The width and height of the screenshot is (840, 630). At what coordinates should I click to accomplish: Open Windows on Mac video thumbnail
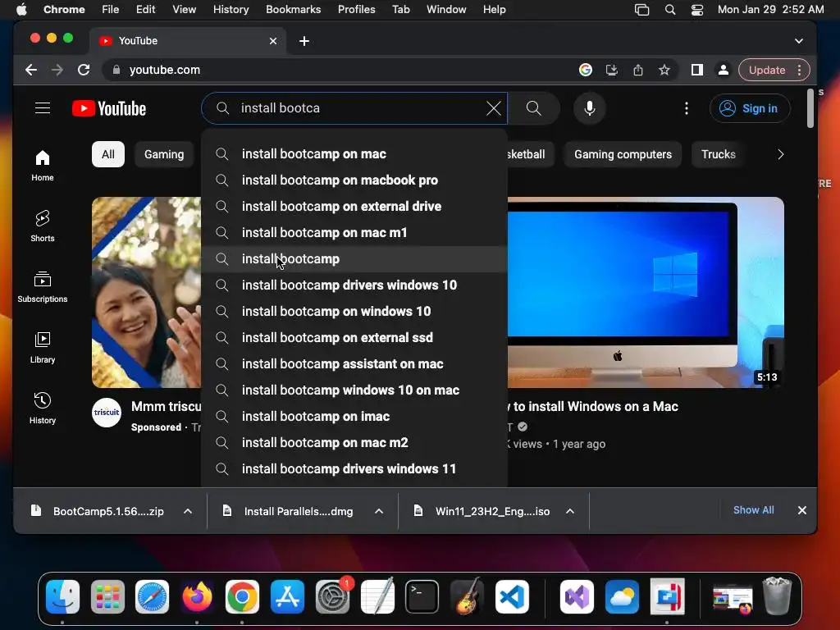646,293
